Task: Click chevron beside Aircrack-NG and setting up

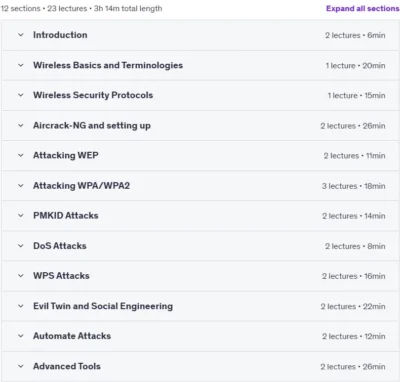Action: (x=21, y=125)
